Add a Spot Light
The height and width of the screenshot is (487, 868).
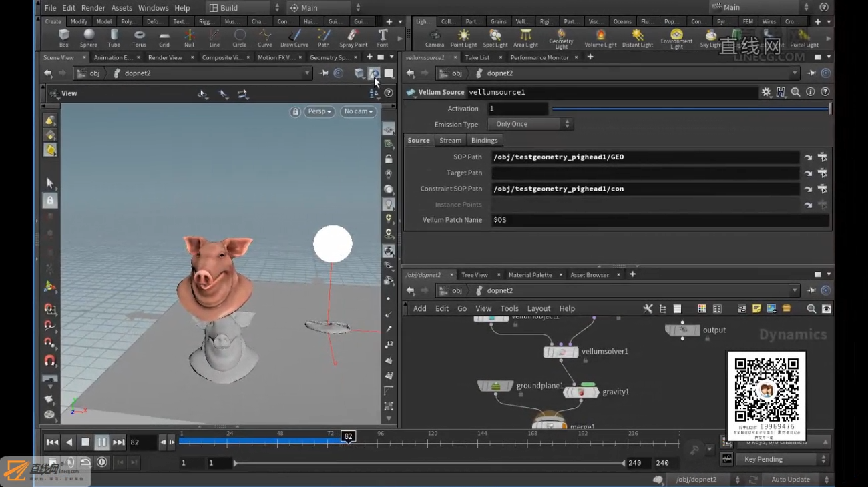click(495, 38)
